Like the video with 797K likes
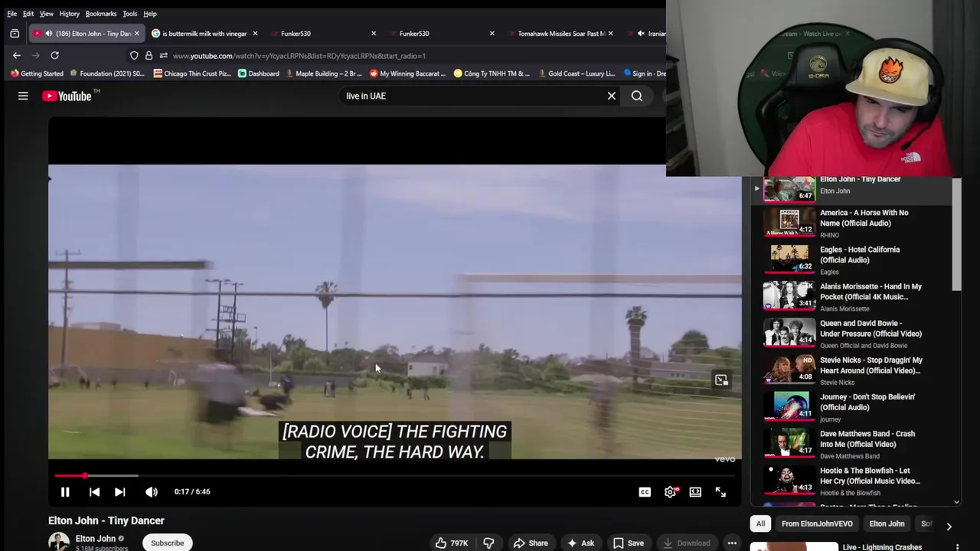The image size is (980, 551). (451, 543)
